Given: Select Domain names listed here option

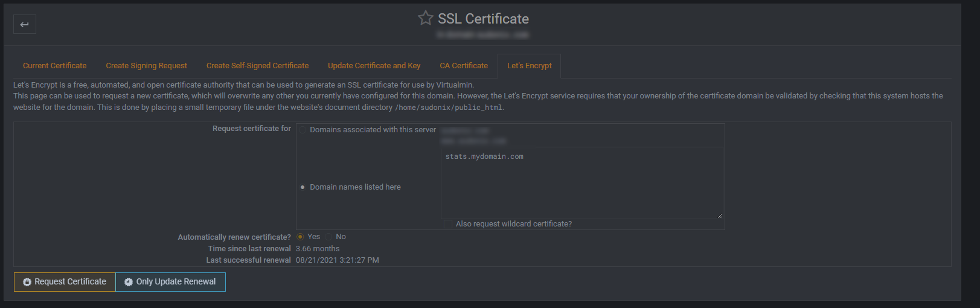Looking at the screenshot, I should tap(303, 187).
